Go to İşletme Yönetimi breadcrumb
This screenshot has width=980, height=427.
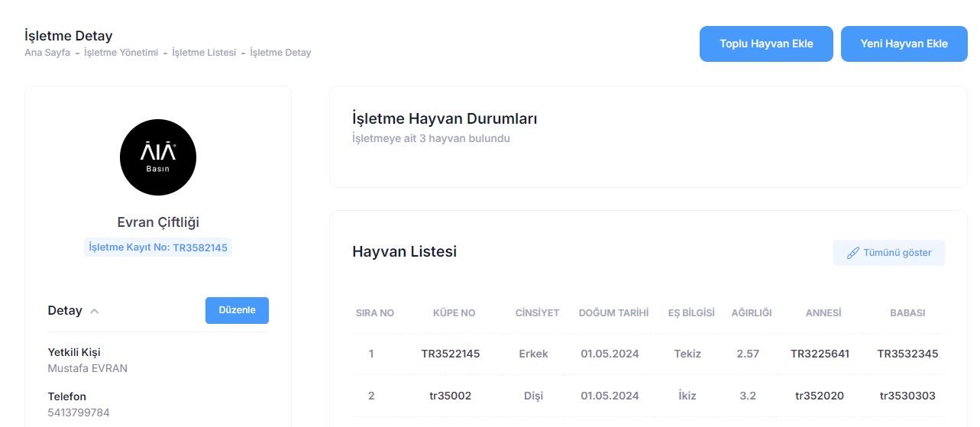point(121,53)
